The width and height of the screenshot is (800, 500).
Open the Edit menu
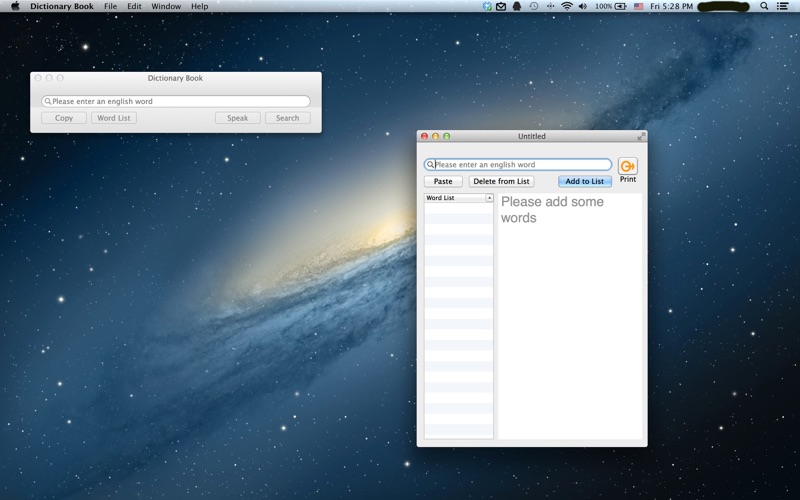click(x=134, y=6)
